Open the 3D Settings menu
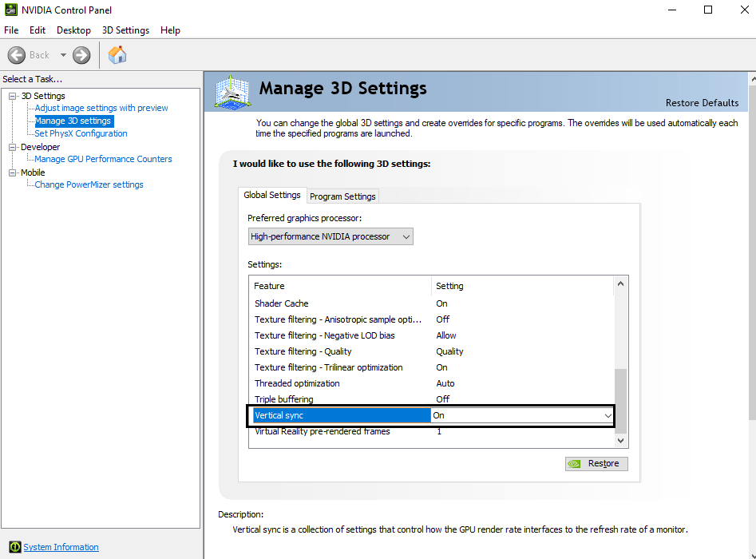 126,30
